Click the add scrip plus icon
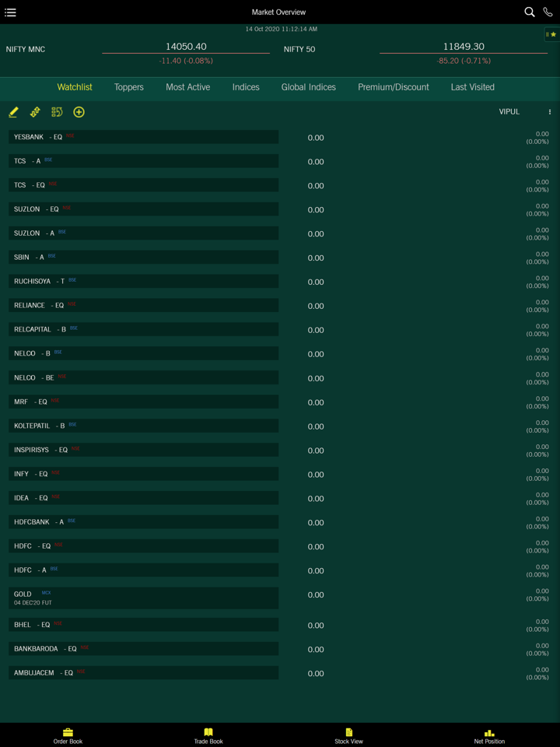 click(x=79, y=112)
